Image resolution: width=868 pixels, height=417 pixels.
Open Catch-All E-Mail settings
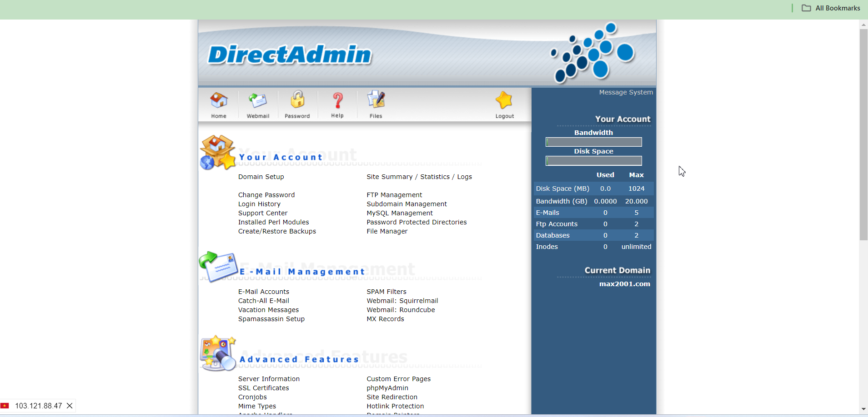click(264, 301)
